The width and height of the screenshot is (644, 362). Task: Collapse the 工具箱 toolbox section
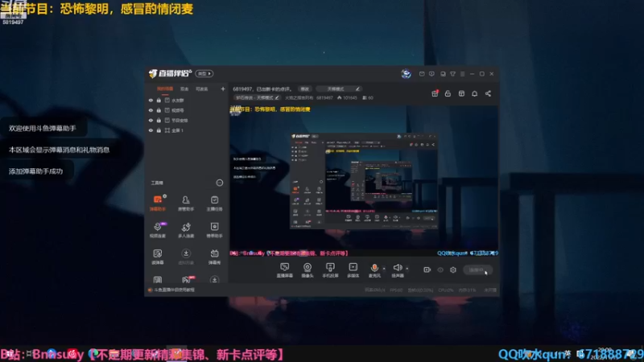pyautogui.click(x=220, y=183)
